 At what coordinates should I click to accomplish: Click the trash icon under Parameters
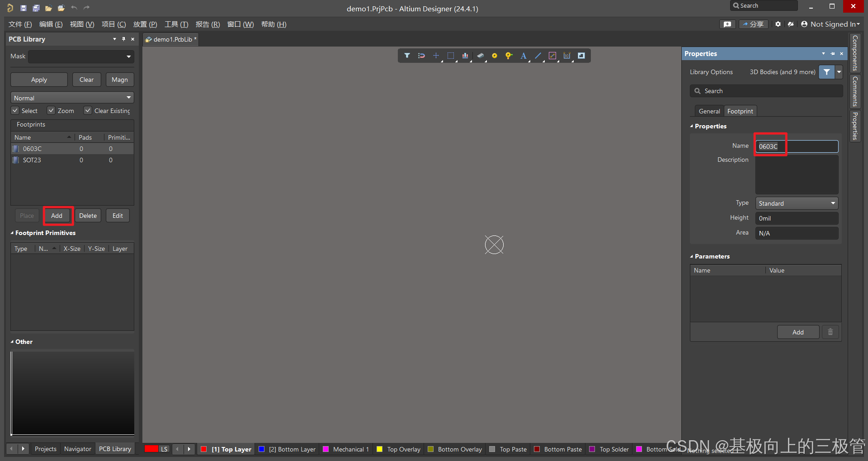pyautogui.click(x=830, y=332)
